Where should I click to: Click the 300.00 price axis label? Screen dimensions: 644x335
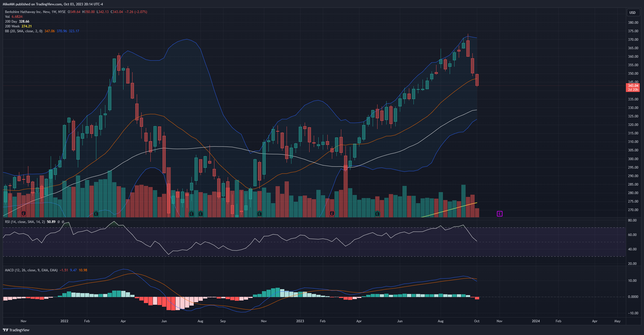point(633,159)
